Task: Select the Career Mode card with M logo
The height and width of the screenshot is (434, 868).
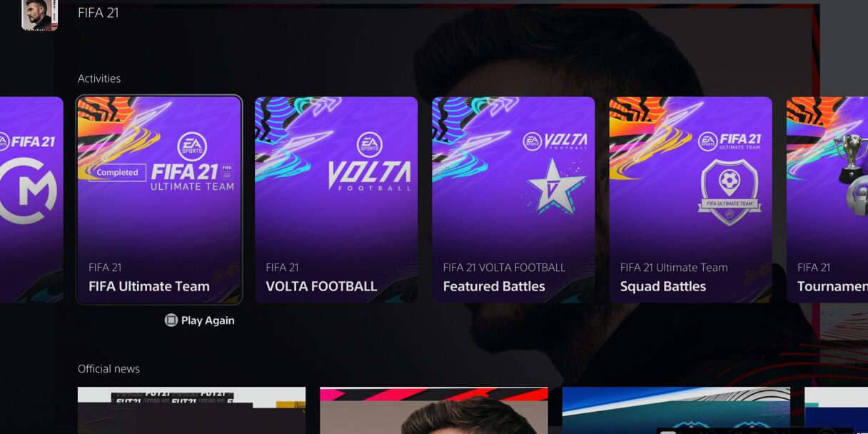Action: coord(31,200)
